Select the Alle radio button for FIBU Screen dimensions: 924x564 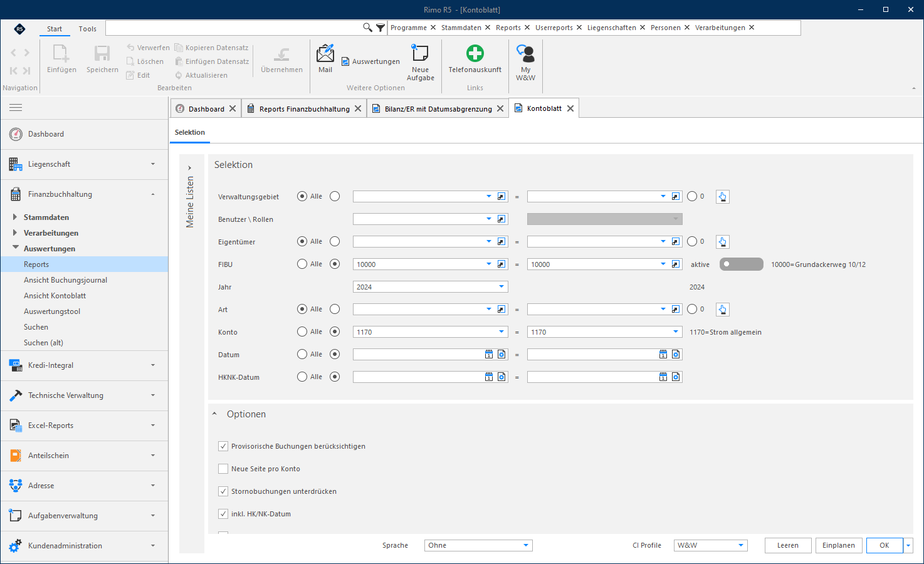coord(302,264)
